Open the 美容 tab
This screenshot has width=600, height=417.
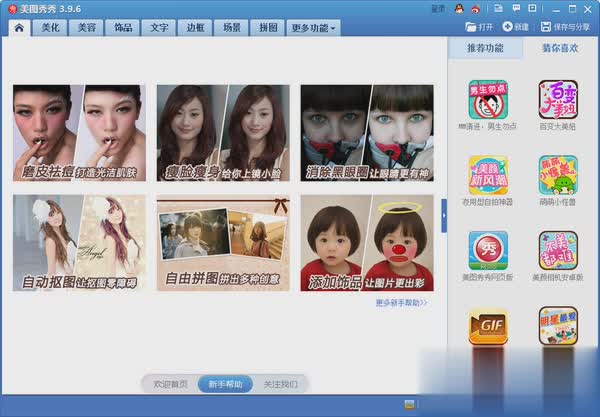pyautogui.click(x=86, y=28)
